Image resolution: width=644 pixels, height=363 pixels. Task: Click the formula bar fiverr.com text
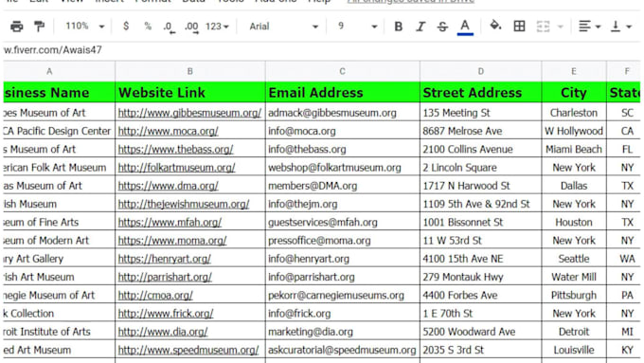[x=53, y=50]
